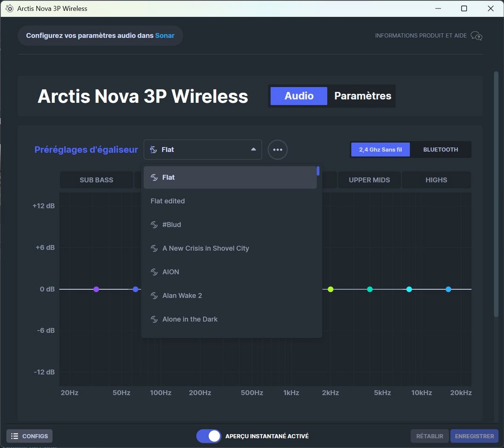Click the preset icon beside the #Blud entry
Image resolution: width=504 pixels, height=448 pixels.
tap(154, 225)
